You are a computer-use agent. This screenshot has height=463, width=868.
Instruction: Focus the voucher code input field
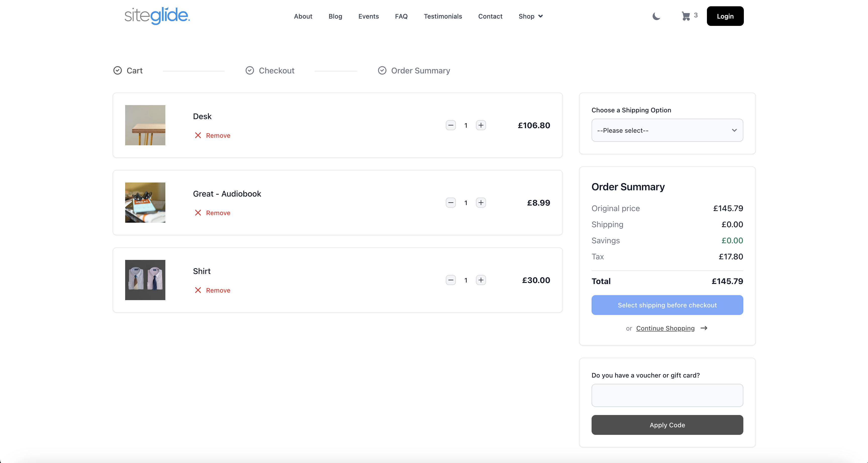coord(667,395)
